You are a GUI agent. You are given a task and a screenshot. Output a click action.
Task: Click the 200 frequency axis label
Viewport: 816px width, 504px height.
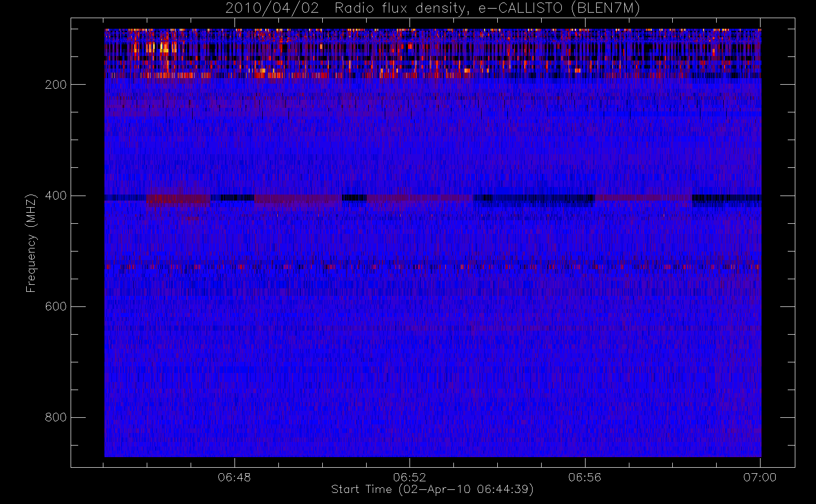[x=55, y=85]
